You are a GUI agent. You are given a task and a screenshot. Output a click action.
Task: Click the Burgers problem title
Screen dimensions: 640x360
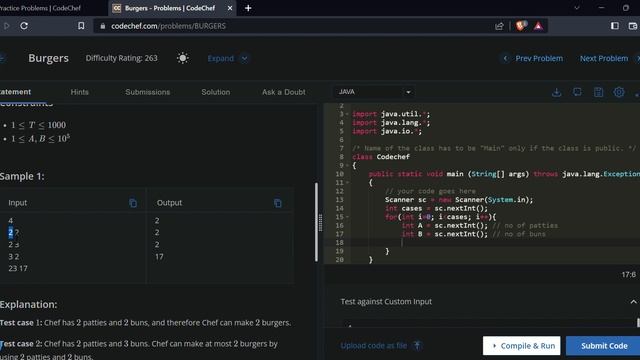click(48, 58)
